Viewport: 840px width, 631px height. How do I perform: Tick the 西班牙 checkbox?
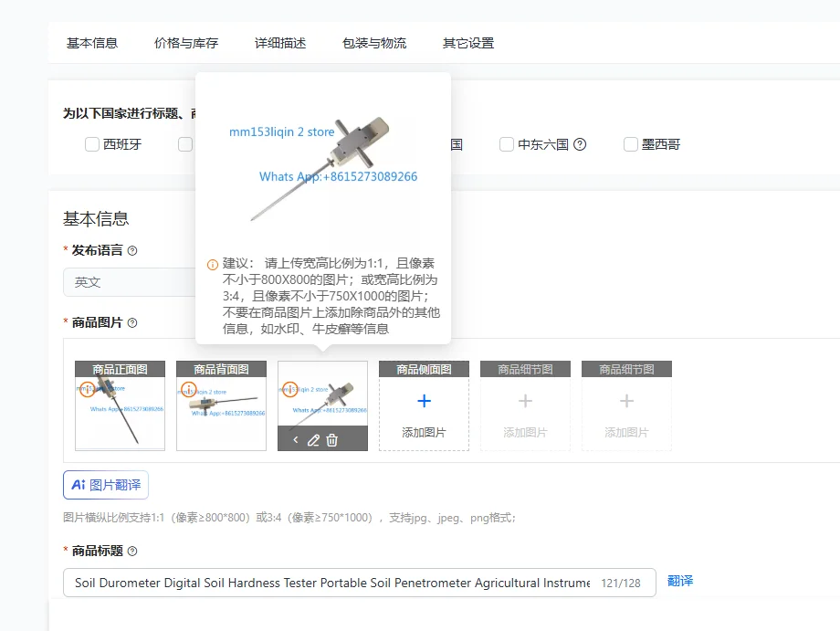pos(92,144)
